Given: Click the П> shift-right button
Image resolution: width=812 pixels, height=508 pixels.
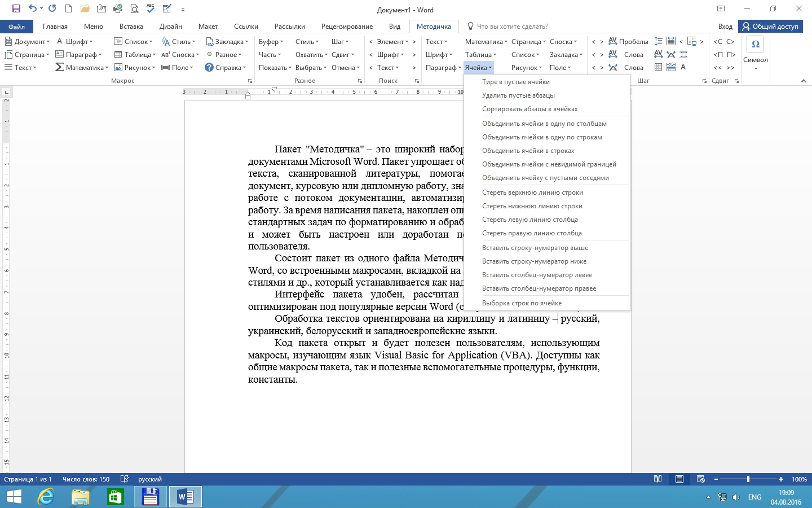Looking at the screenshot, I should click(731, 54).
